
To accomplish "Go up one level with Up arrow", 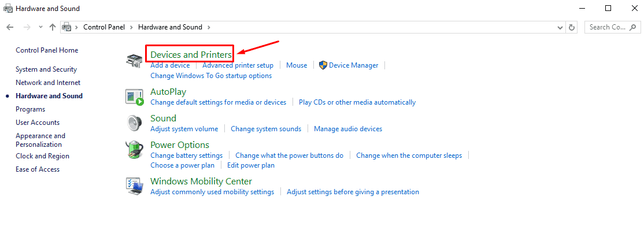I will coord(52,27).
